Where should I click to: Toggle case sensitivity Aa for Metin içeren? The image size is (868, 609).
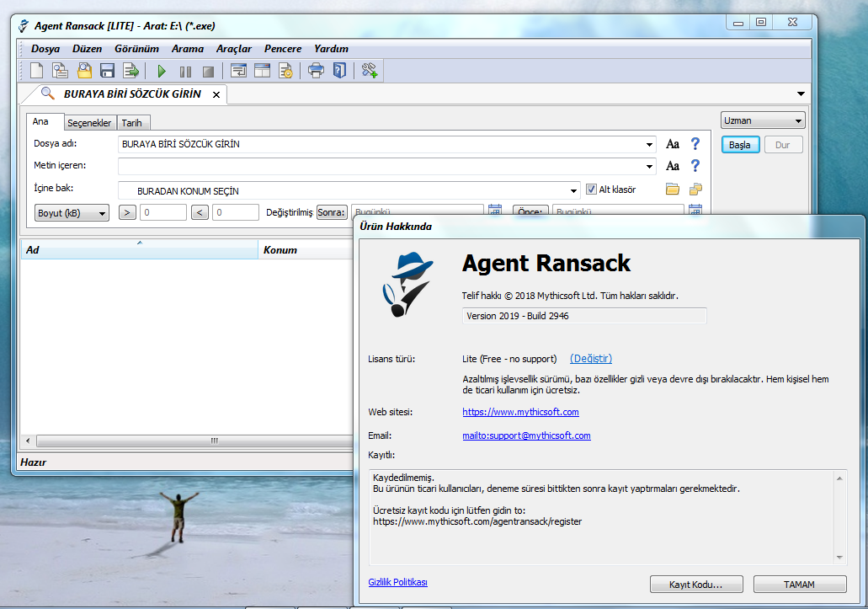tap(673, 166)
